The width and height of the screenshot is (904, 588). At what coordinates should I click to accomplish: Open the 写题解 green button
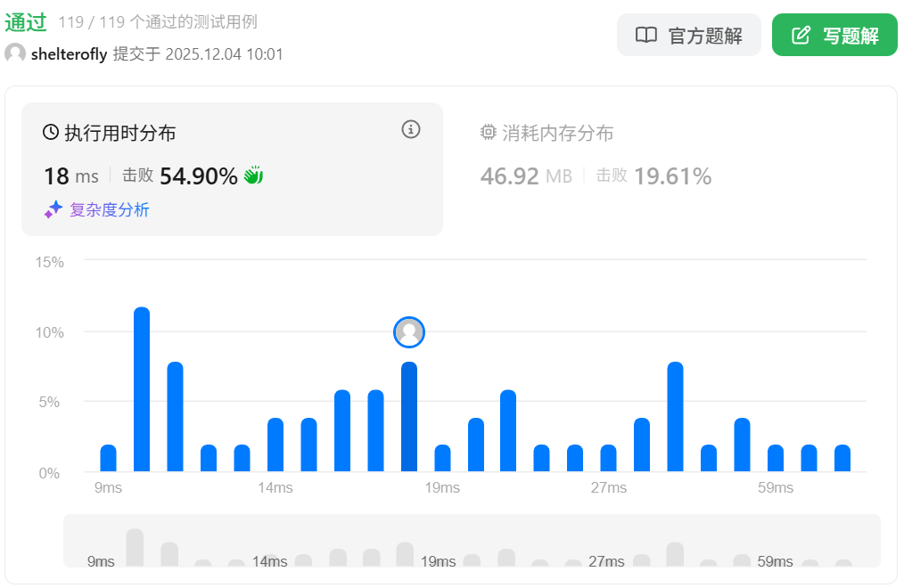(834, 36)
